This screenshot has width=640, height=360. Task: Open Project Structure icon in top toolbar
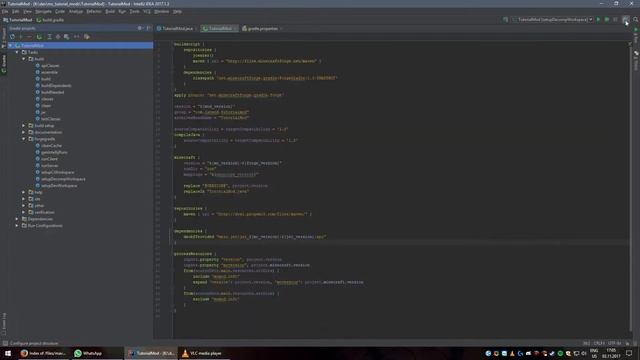(625, 20)
